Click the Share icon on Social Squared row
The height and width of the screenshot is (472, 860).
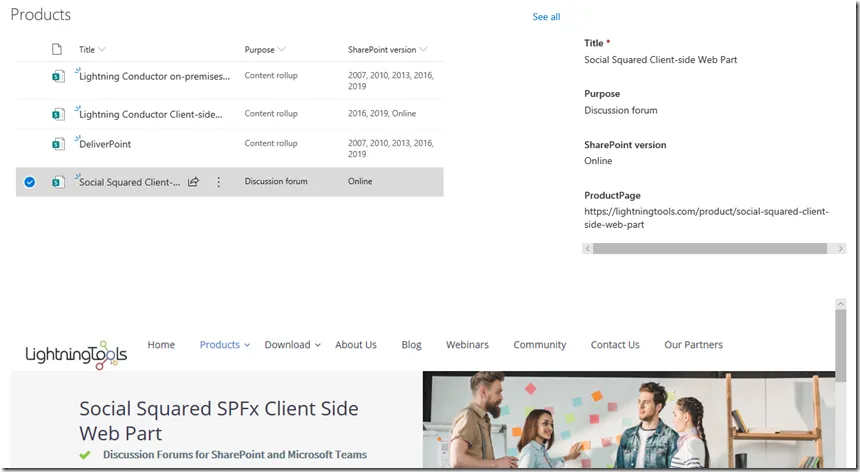coord(193,182)
